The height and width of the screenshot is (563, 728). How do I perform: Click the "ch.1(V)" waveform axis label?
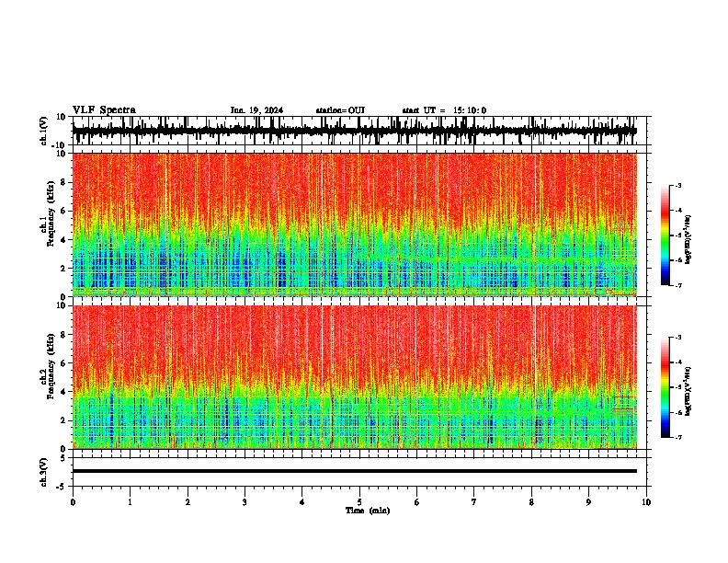[x=44, y=131]
